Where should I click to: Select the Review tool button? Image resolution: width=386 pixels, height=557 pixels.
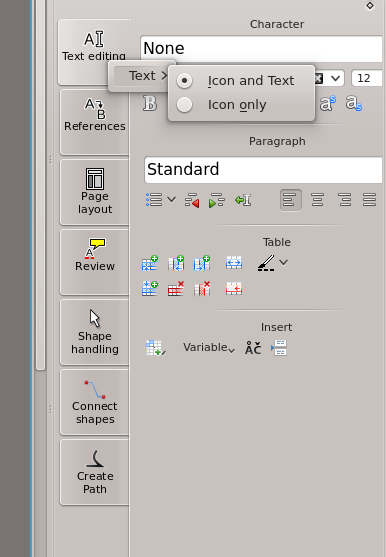click(x=94, y=262)
